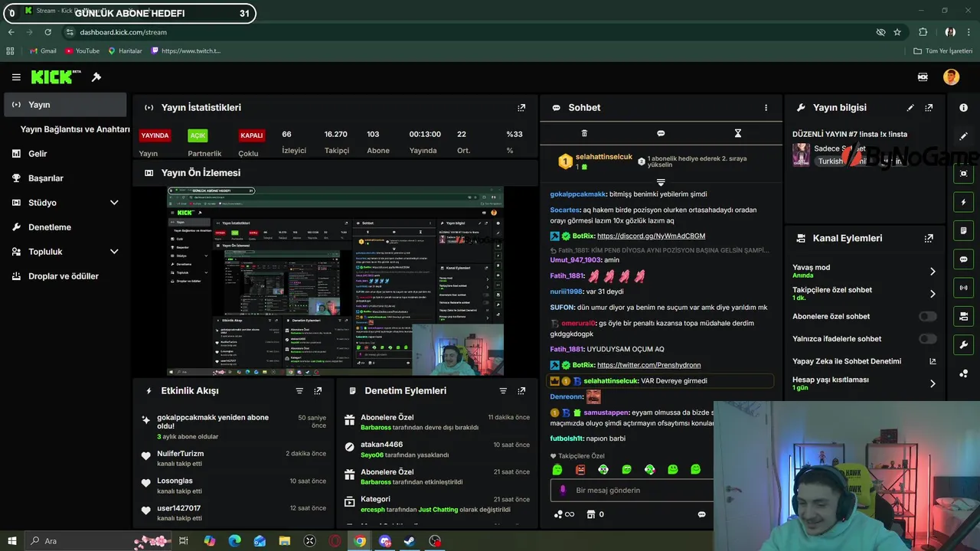Click the NuliferTurizm follow event

point(234,458)
